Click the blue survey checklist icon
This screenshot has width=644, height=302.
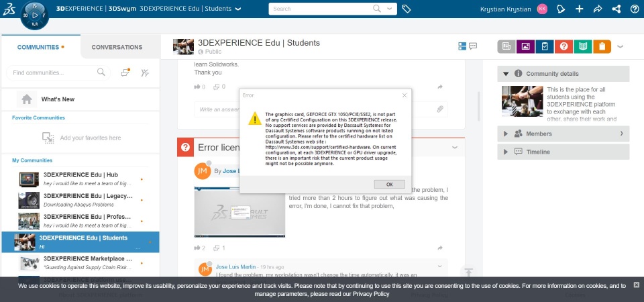coord(545,46)
